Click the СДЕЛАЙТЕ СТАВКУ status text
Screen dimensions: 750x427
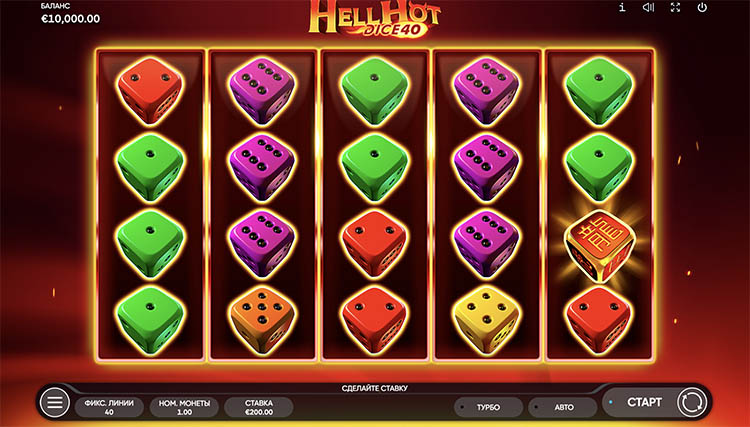click(x=375, y=388)
